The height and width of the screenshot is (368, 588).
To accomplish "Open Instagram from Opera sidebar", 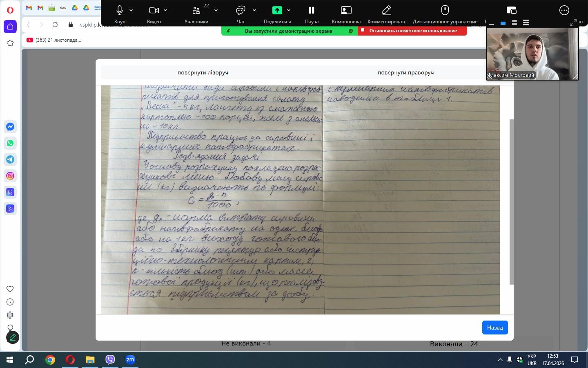I will [10, 176].
